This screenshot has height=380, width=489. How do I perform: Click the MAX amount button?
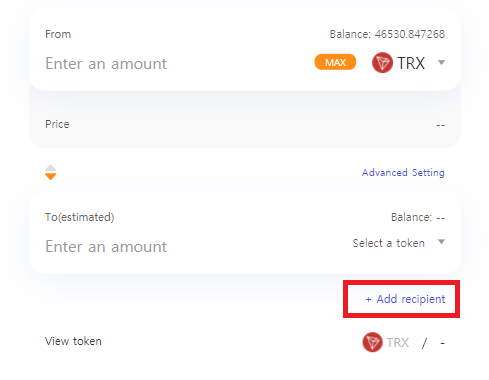[x=335, y=62]
